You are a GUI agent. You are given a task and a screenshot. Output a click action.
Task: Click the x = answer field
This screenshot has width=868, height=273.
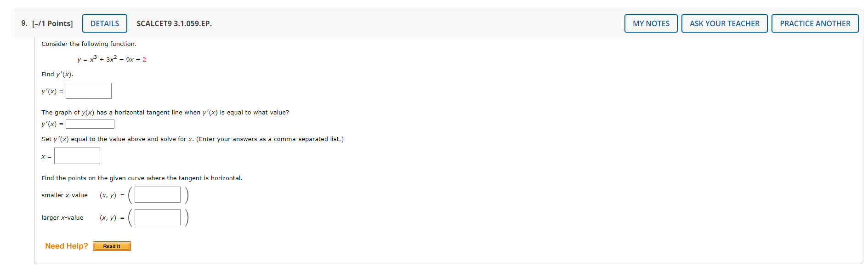[x=77, y=156]
